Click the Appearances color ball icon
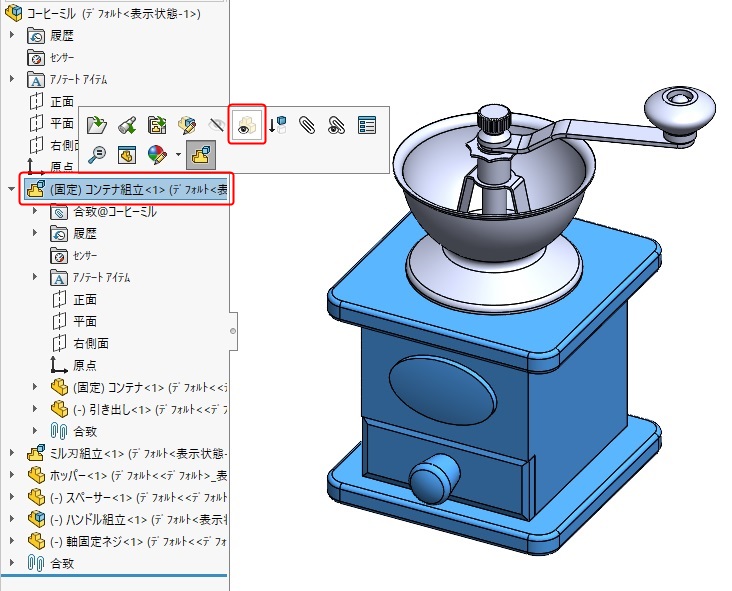The image size is (732, 591). [x=156, y=154]
